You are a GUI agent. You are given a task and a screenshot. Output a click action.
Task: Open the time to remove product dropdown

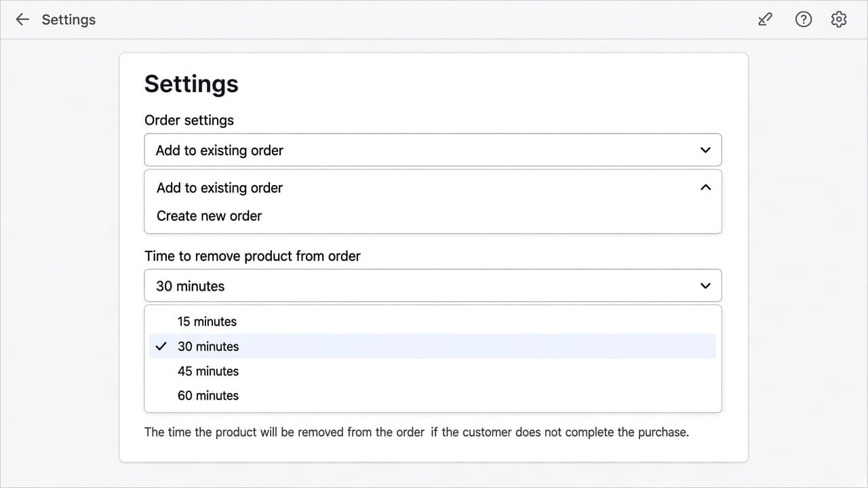[x=433, y=286]
